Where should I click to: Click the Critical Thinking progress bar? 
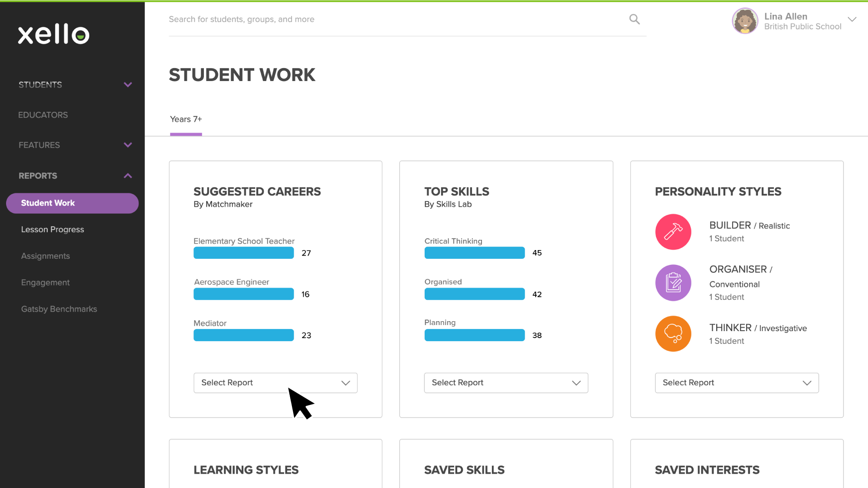point(474,253)
